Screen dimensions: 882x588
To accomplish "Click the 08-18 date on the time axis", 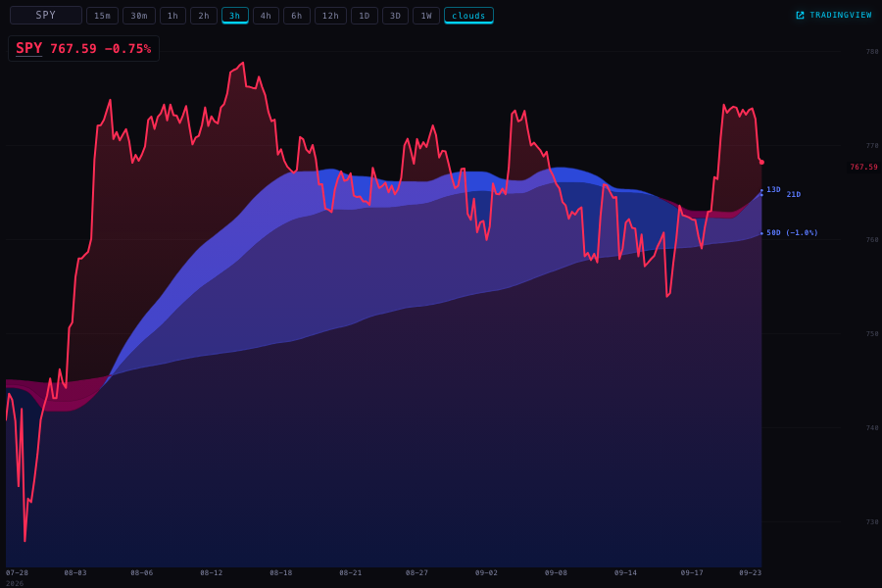I will 280,572.
